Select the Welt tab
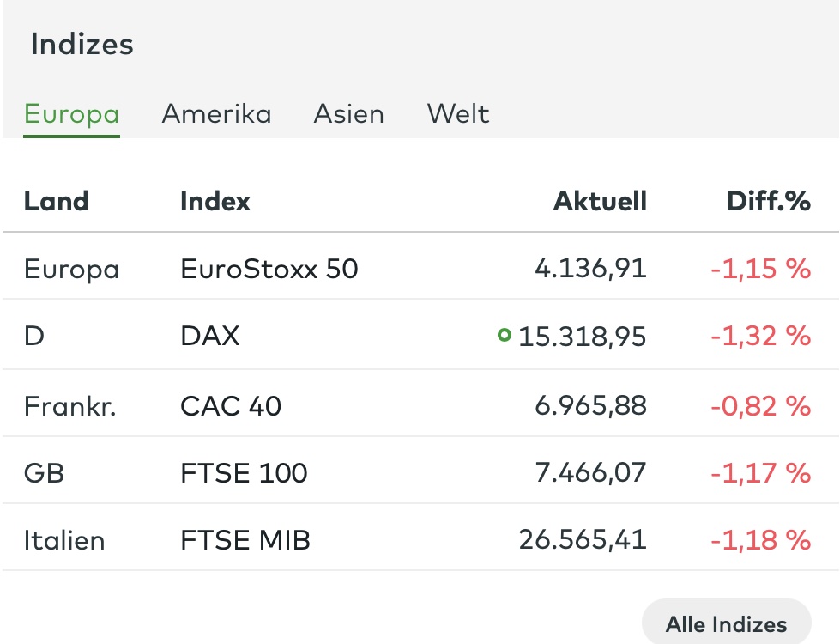The height and width of the screenshot is (644, 840). click(x=458, y=113)
